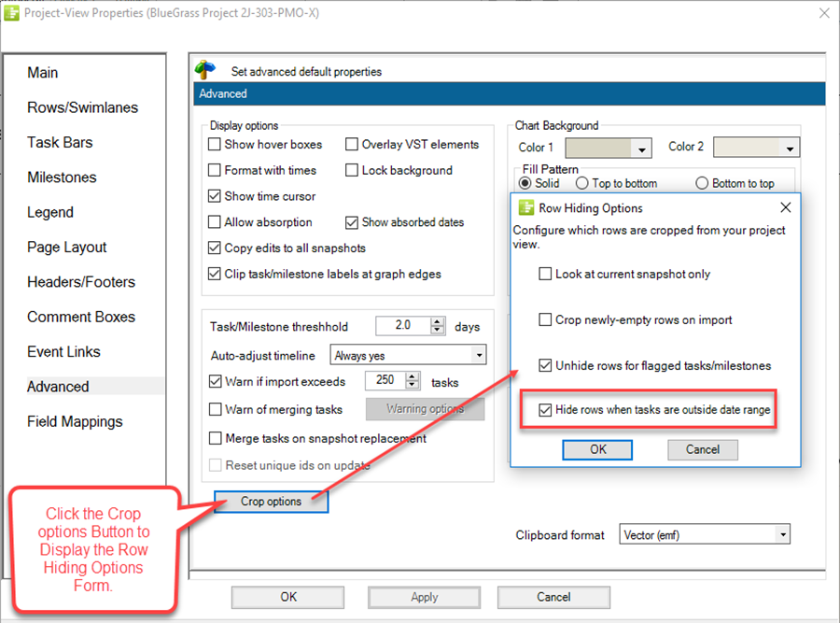Image resolution: width=840 pixels, height=623 pixels.
Task: Toggle Overlay VST elements
Action: pos(351,145)
